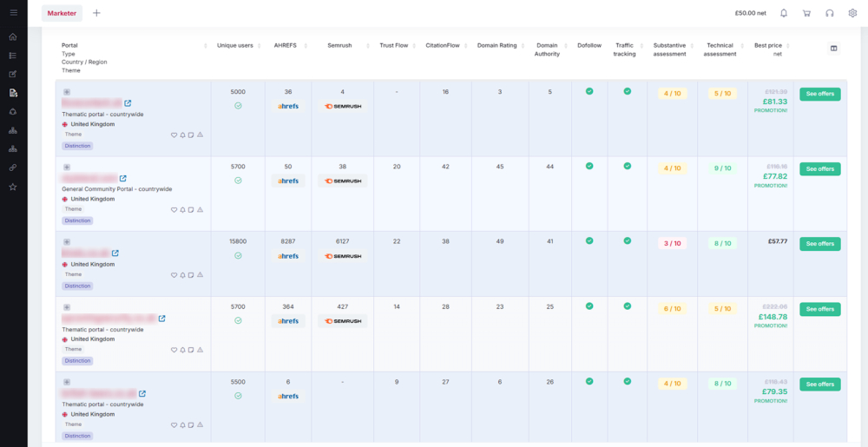The width and height of the screenshot is (868, 447).
Task: Open the chain link sidebar icon
Action: [13, 168]
